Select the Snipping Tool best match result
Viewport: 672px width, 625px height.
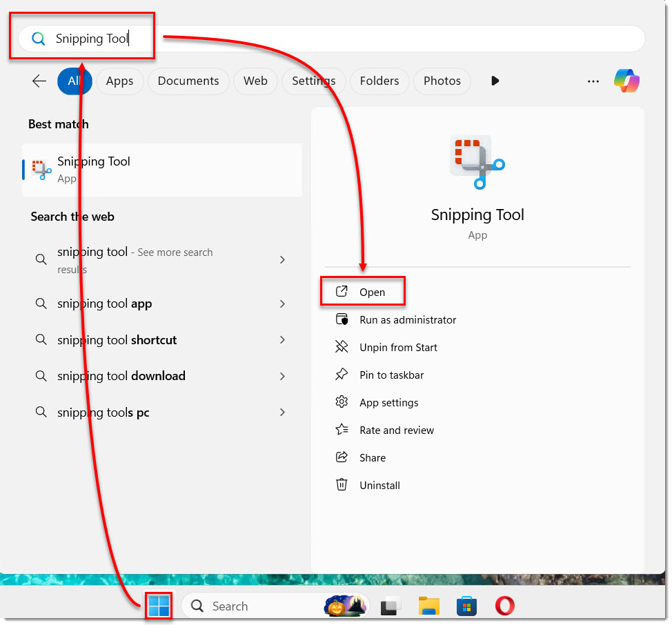coord(162,170)
